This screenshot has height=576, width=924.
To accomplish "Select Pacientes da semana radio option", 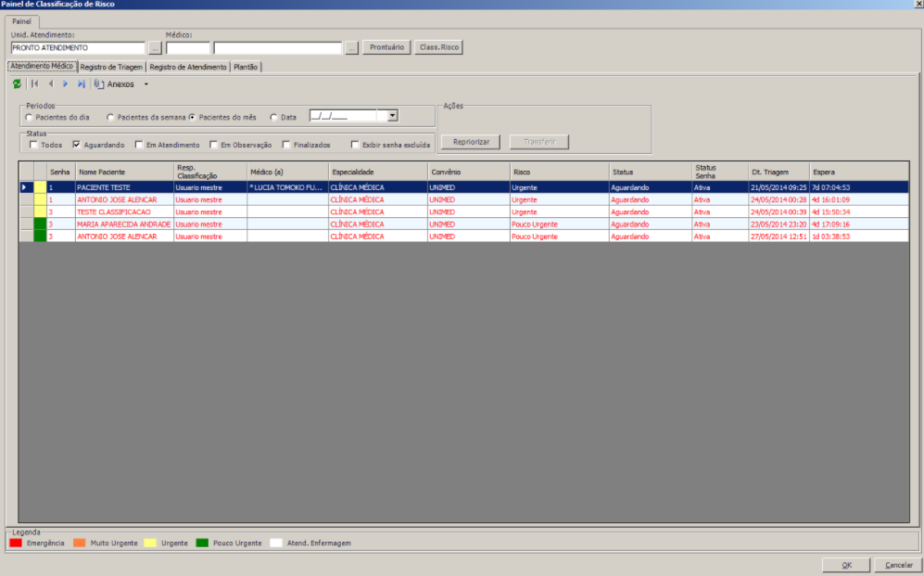I will 110,117.
